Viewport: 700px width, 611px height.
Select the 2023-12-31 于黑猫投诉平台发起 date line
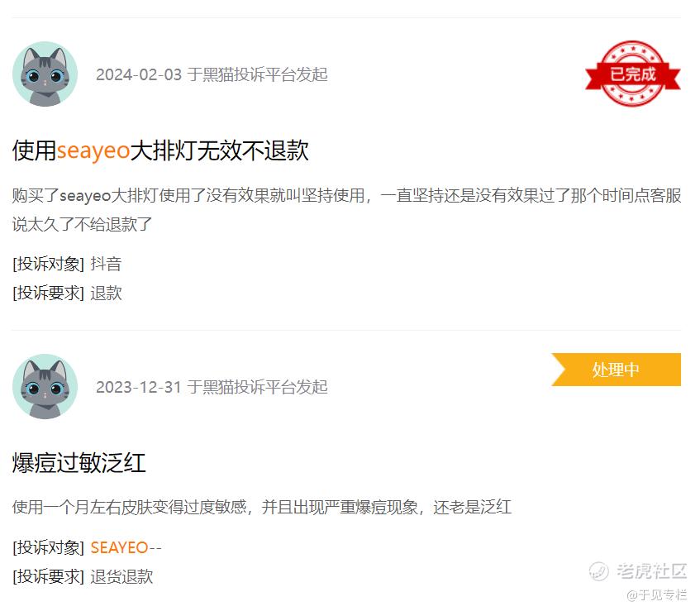(x=212, y=387)
